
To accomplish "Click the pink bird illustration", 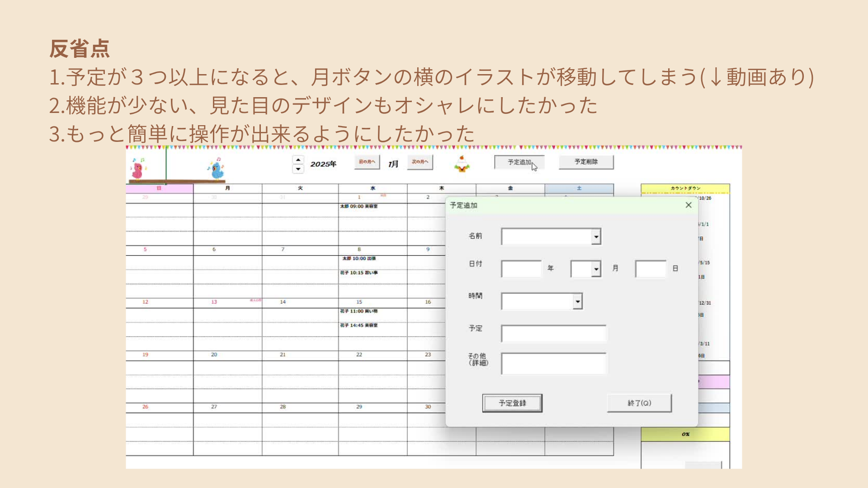I will [x=137, y=170].
